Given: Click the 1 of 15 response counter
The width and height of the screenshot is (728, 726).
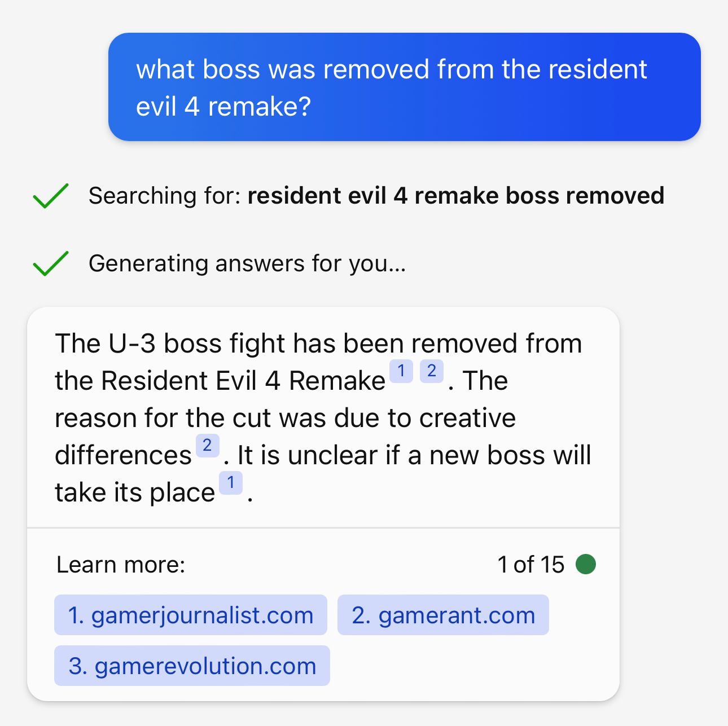Looking at the screenshot, I should pyautogui.click(x=530, y=565).
